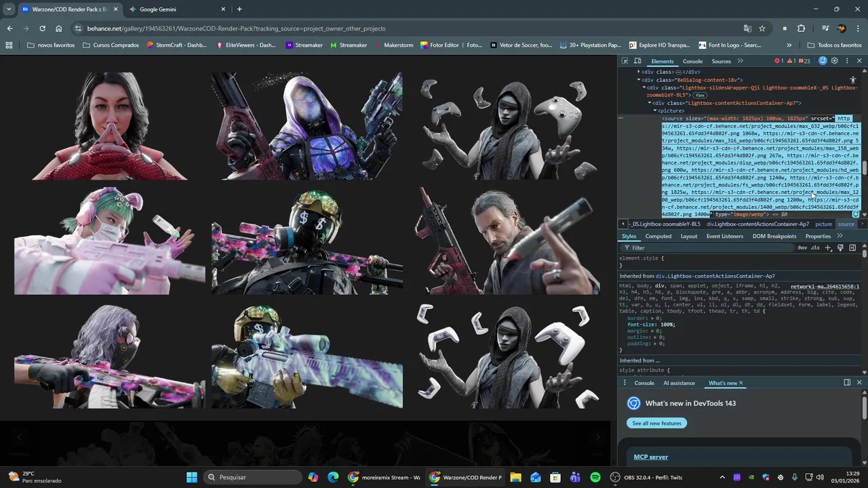The height and width of the screenshot is (488, 868).
Task: Reload the Behance page
Action: tap(42, 28)
